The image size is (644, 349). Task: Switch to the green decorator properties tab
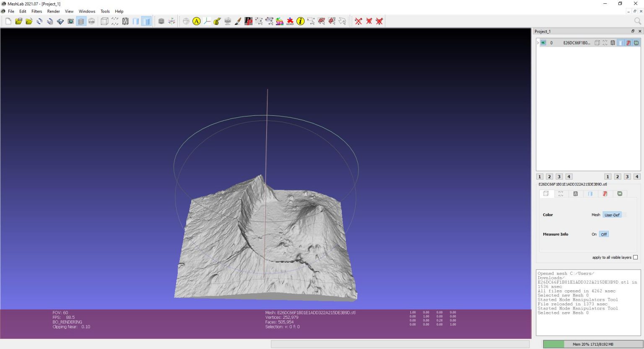tap(620, 193)
